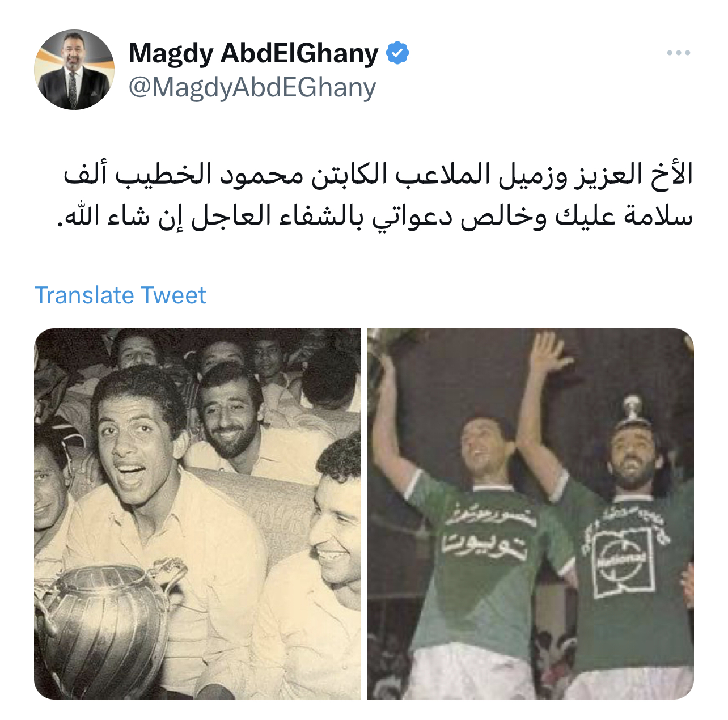Open the three-dot more options menu
Screen dimensions: 728x720
pos(678,53)
